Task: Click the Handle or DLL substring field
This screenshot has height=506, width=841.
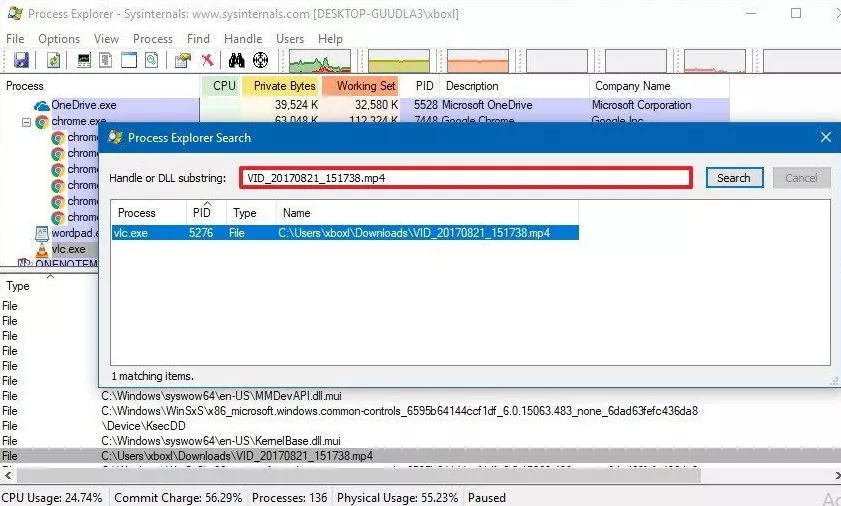Action: tap(466, 178)
